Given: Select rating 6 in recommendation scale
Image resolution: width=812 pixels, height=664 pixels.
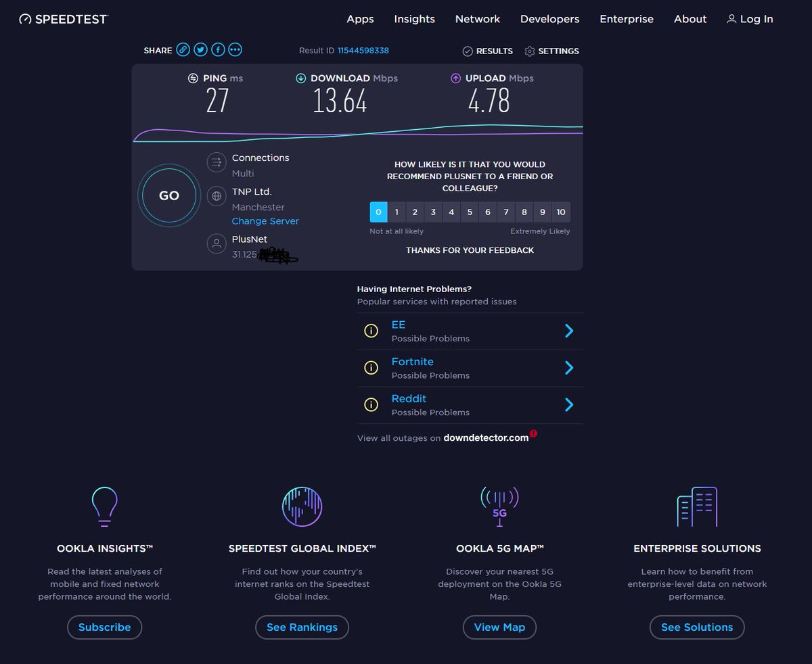Looking at the screenshot, I should click(488, 212).
